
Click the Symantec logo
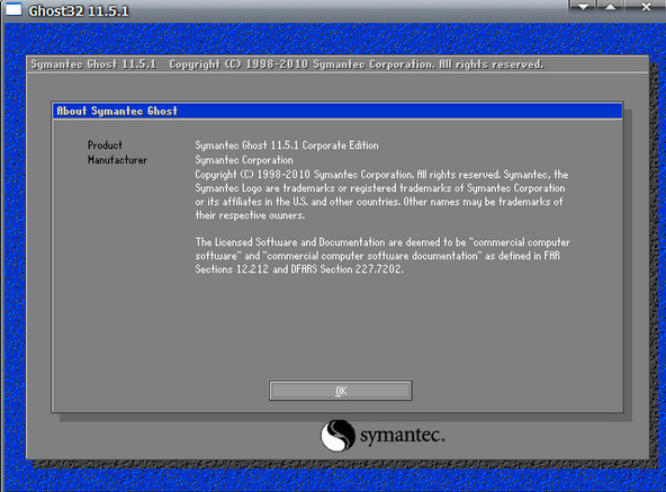click(383, 435)
